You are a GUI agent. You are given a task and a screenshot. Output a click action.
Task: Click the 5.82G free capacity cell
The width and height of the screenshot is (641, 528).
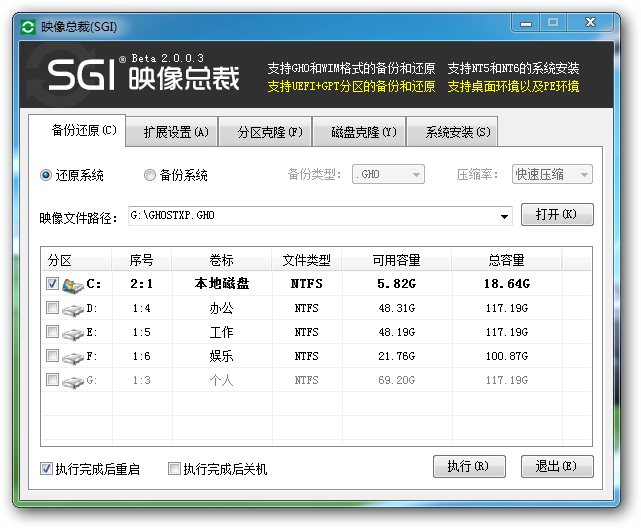[397, 284]
